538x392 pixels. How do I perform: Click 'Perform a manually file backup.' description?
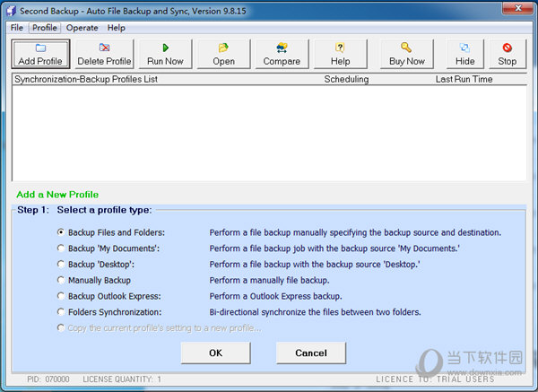coord(269,281)
